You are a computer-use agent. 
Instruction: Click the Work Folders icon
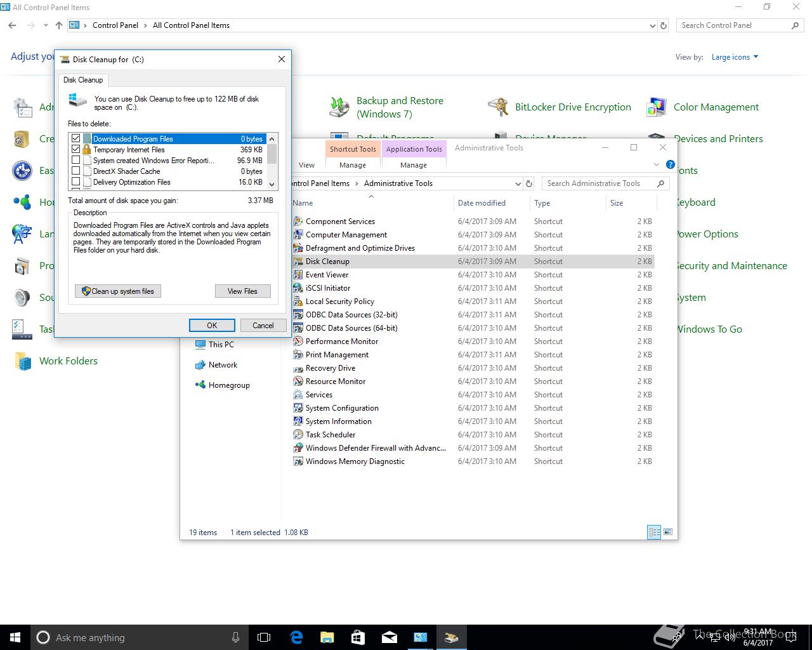(x=23, y=361)
